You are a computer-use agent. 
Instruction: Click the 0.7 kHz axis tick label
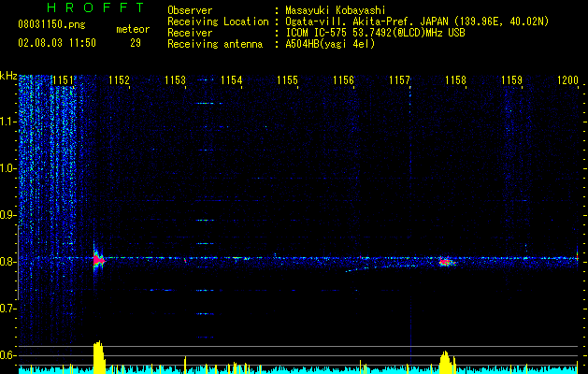(8, 309)
